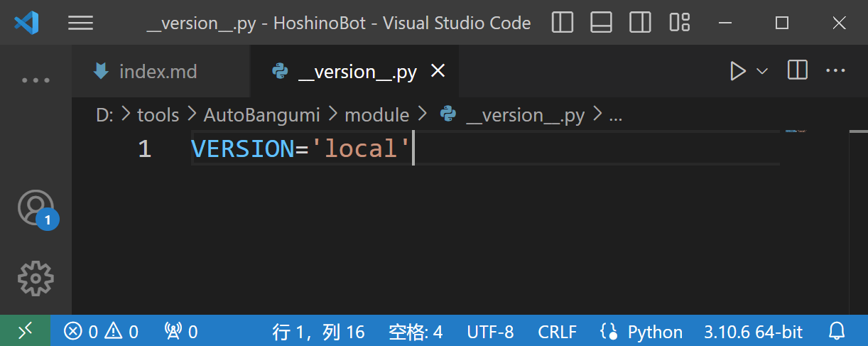Screen dimensions: 868x346
Task: Change indentation via 空格: 4
Action: pos(416,331)
